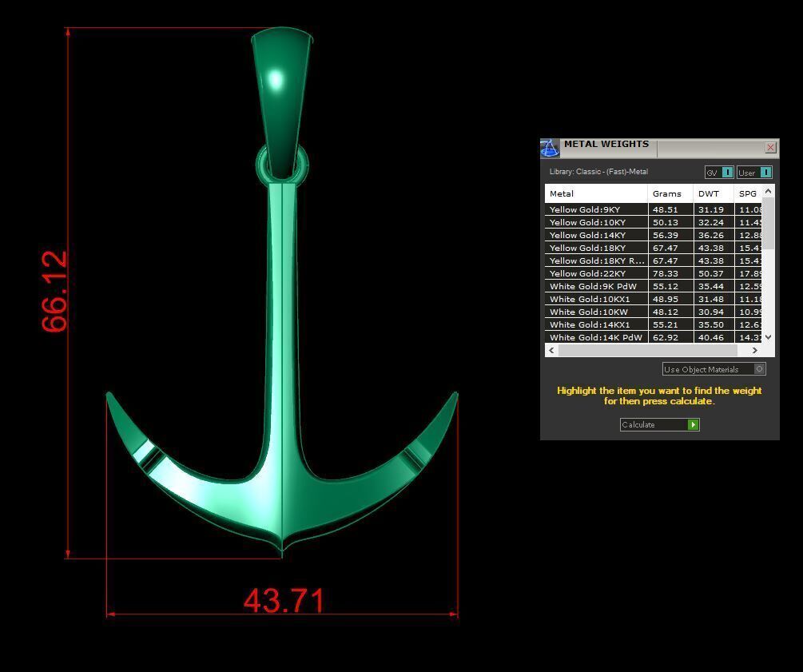This screenshot has width=803, height=672.
Task: Click the 56.39 grams value
Action: click(666, 235)
